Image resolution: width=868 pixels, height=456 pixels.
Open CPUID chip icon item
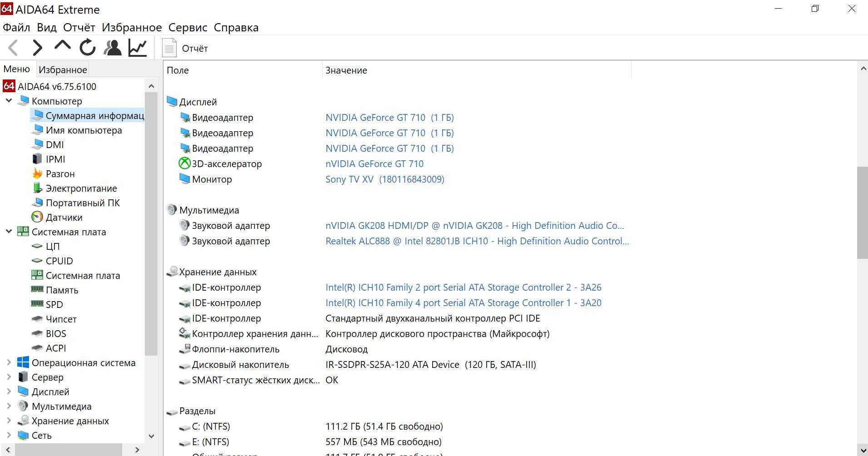click(37, 260)
